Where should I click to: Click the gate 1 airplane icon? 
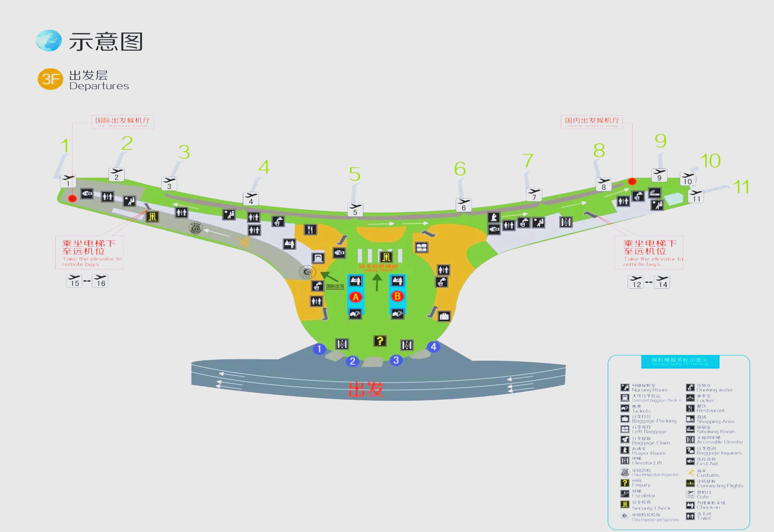(68, 181)
